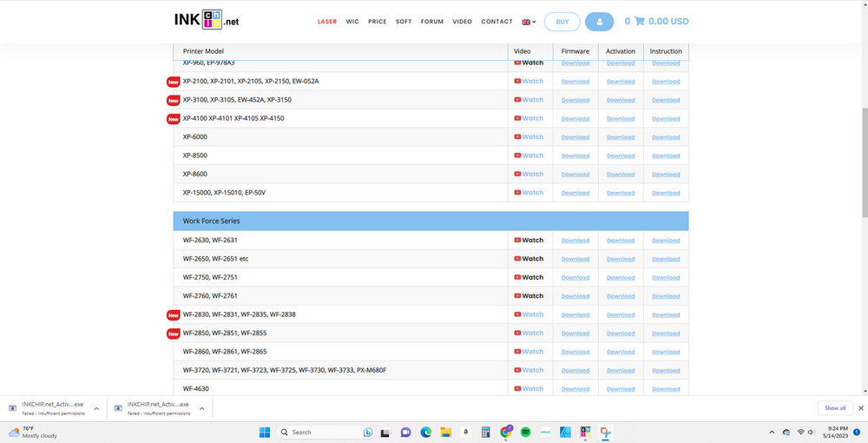
Task: Download activation for WF-3720 row
Action: tap(621, 370)
